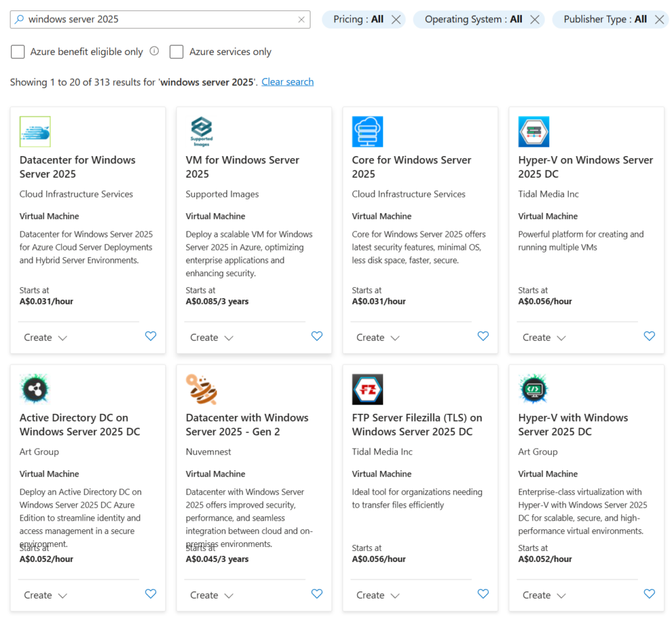Image resolution: width=672 pixels, height=621 pixels.
Task: Favorite Core for Windows Server 2025
Action: 483,336
